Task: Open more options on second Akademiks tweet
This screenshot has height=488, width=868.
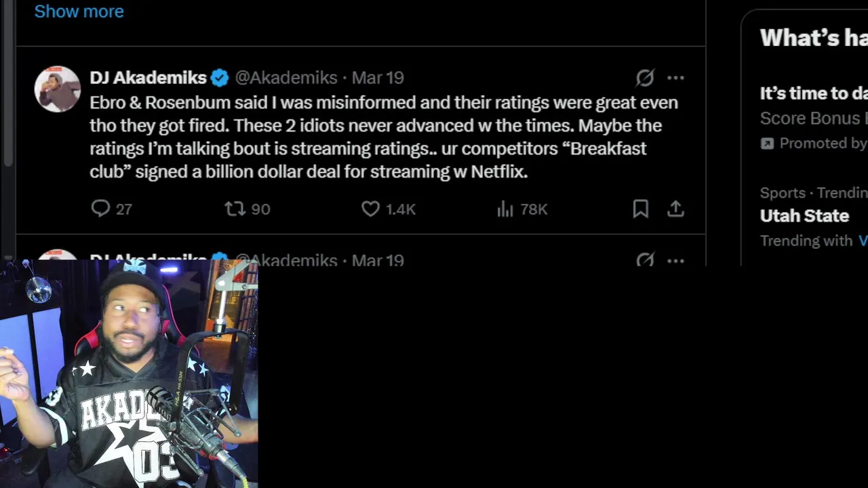Action: pyautogui.click(x=675, y=260)
